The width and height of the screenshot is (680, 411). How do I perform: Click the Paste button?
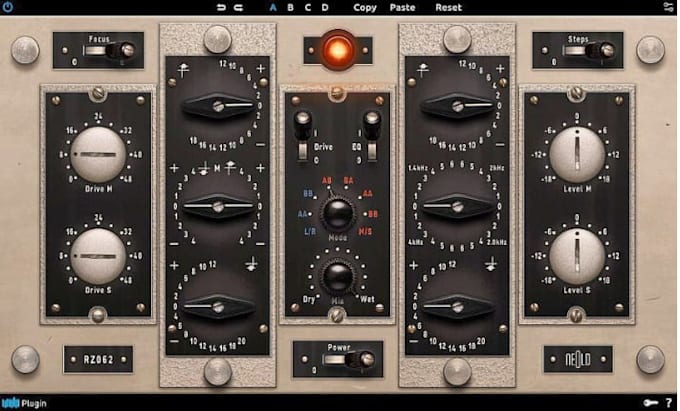click(402, 7)
